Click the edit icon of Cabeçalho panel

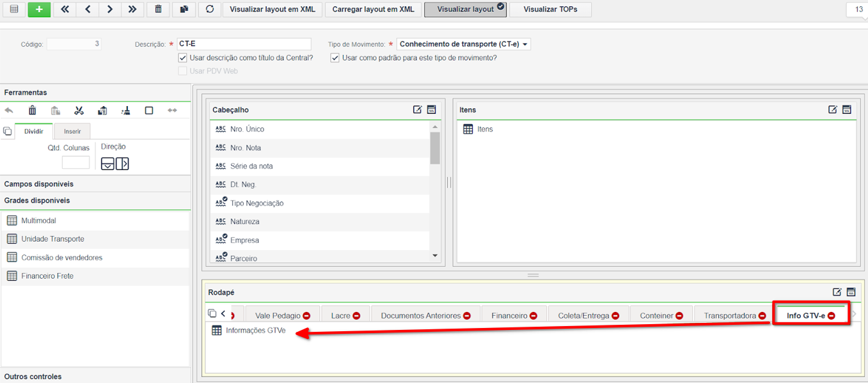417,110
